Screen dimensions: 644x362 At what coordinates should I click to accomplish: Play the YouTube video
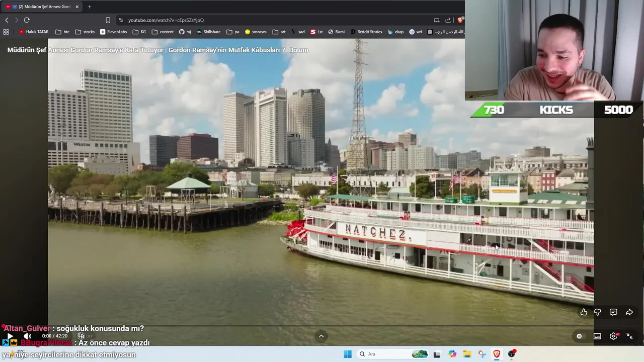click(10, 336)
